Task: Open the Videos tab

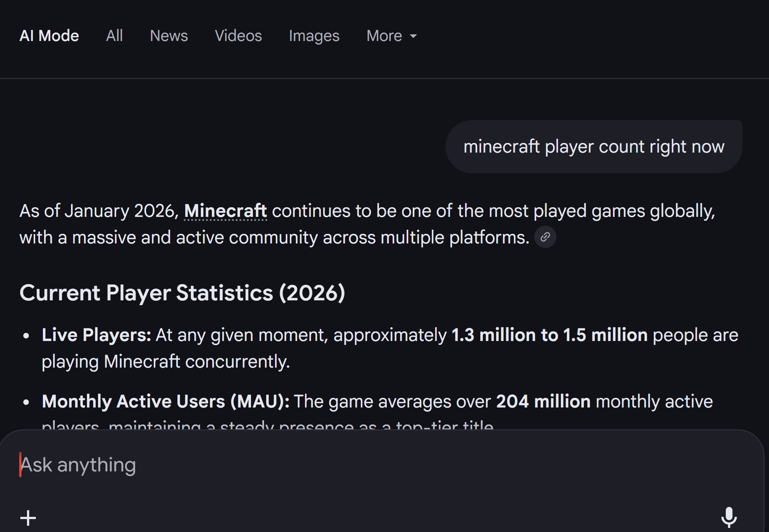Action: pyautogui.click(x=238, y=36)
